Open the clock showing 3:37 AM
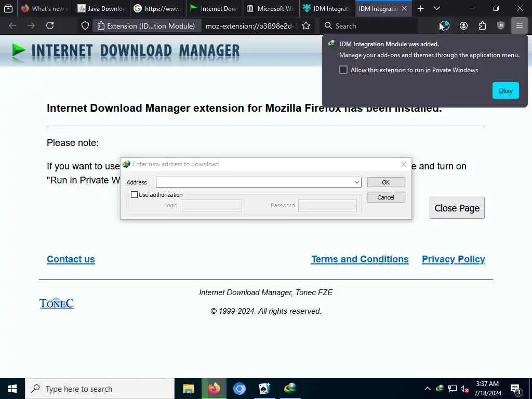The image size is (532, 399). 487,389
